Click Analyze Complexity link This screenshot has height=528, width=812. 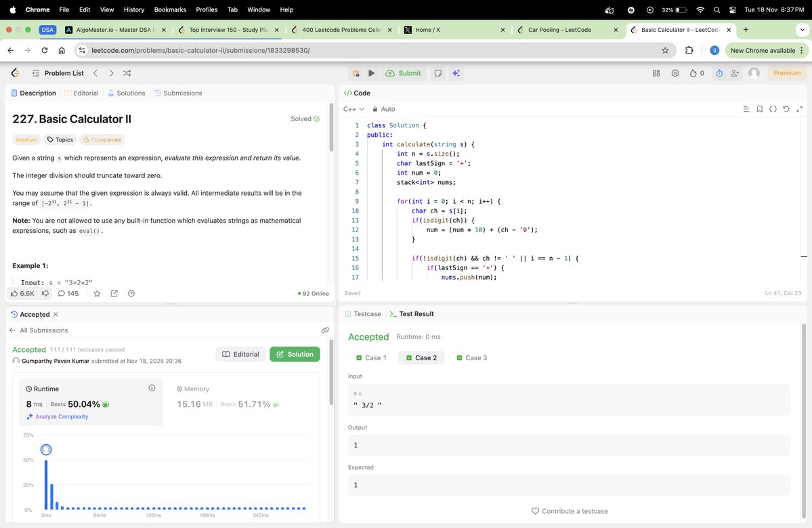click(58, 417)
